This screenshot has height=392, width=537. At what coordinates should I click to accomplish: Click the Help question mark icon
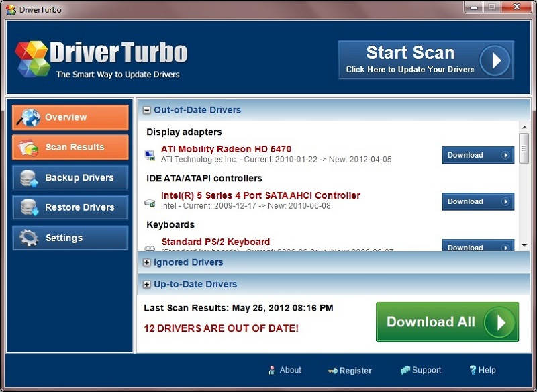click(x=473, y=370)
